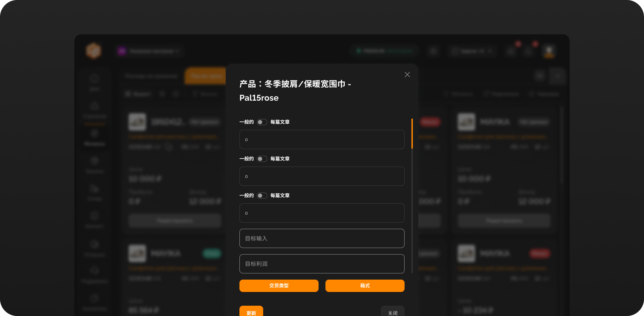Focus the third value field above 目标输入

[x=322, y=213]
